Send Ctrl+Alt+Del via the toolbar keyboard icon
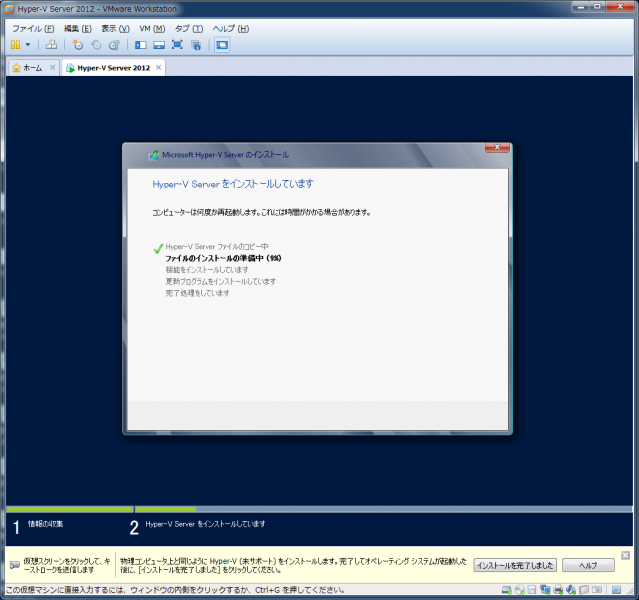 [51, 45]
